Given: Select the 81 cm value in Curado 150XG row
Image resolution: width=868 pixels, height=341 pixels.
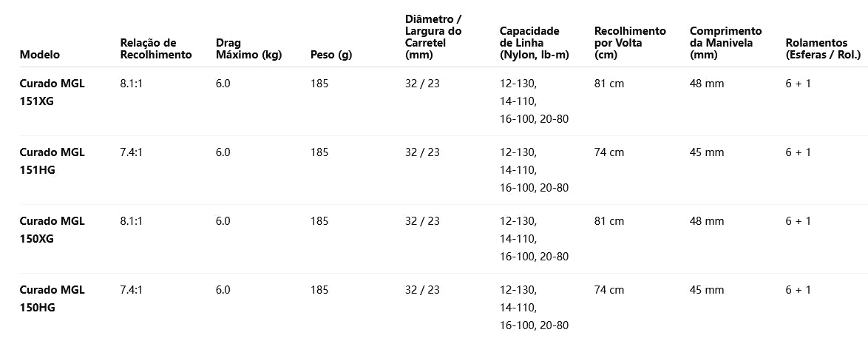Looking at the screenshot, I should 609,221.
